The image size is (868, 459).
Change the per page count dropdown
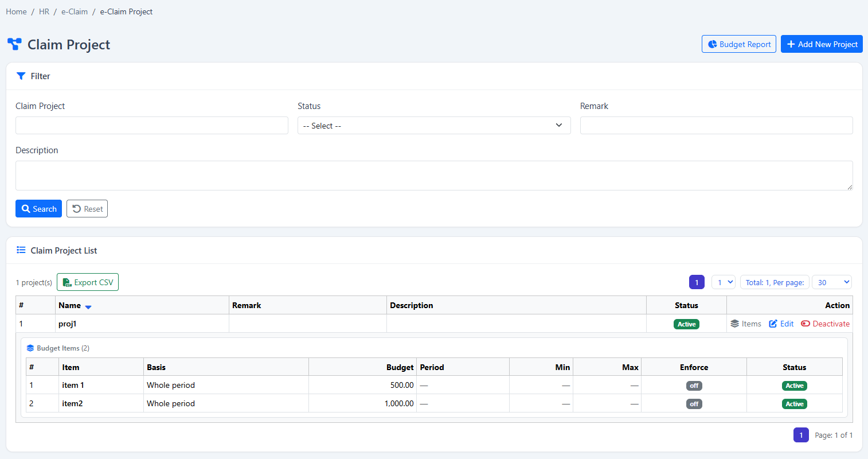[x=832, y=282]
